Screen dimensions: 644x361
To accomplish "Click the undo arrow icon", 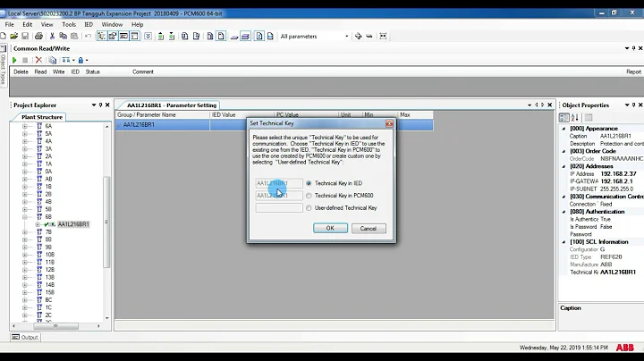I will tap(88, 36).
